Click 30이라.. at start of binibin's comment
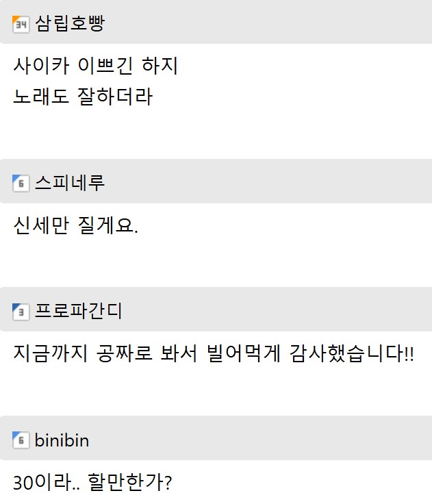This screenshot has height=504, width=432. coord(47,482)
